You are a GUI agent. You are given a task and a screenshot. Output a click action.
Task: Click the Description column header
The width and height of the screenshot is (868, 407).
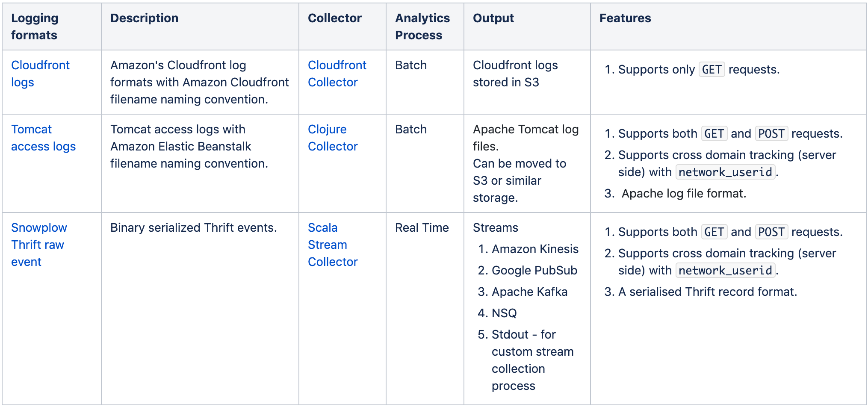click(x=144, y=18)
